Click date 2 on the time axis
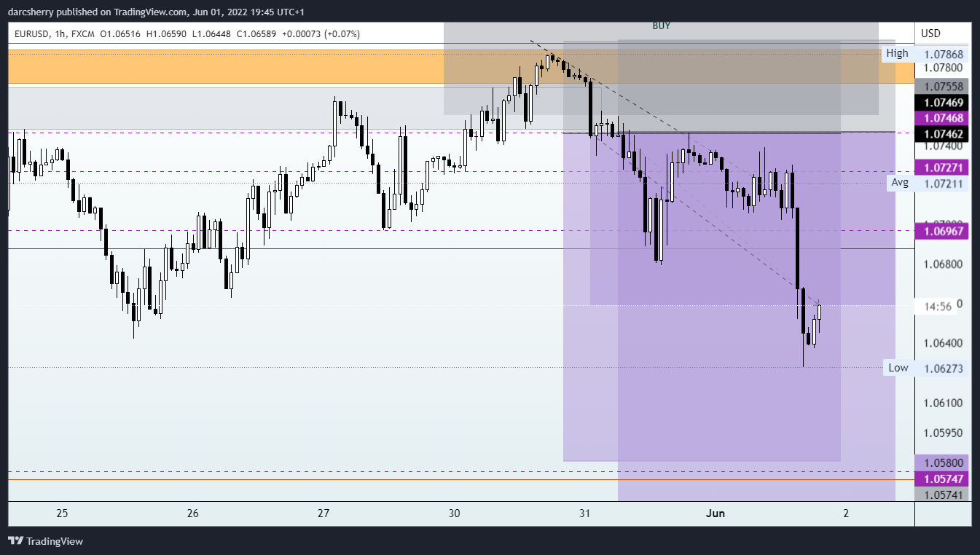The height and width of the screenshot is (555, 980). (846, 513)
